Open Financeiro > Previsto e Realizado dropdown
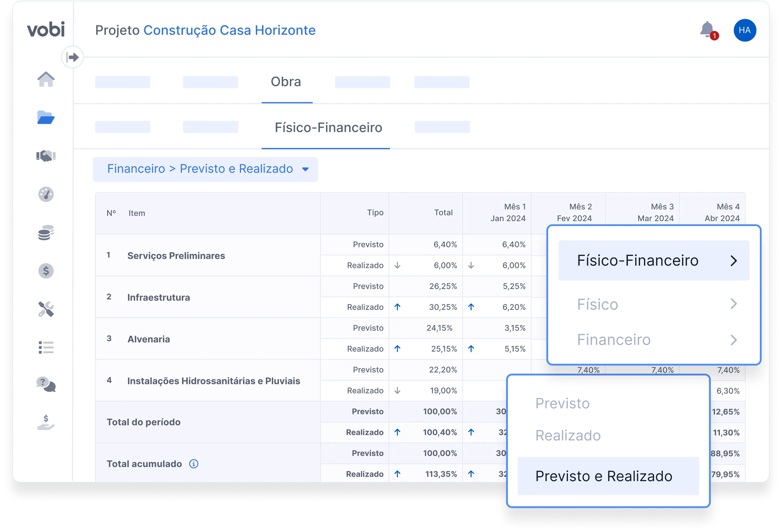780x532 pixels. pos(206,169)
